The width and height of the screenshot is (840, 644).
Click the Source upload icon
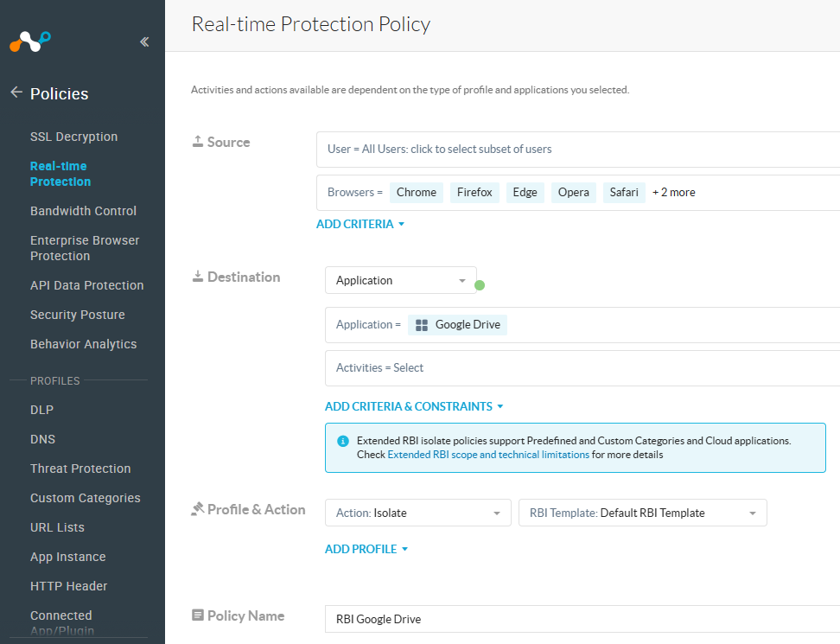point(198,141)
